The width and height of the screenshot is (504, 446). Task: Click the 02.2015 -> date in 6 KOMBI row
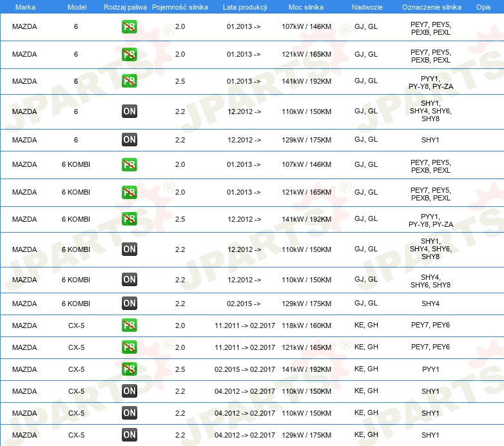(244, 304)
